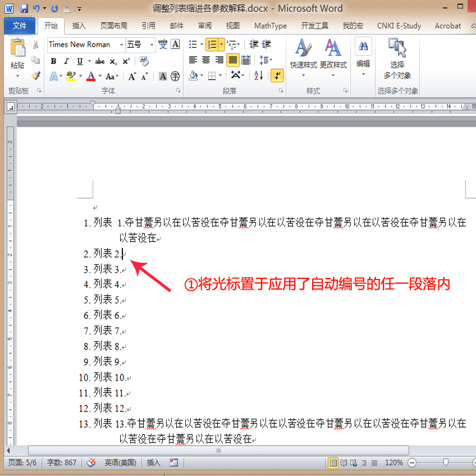Click the Decrease Indent icon
The height and width of the screenshot is (476, 476).
[x=254, y=44]
